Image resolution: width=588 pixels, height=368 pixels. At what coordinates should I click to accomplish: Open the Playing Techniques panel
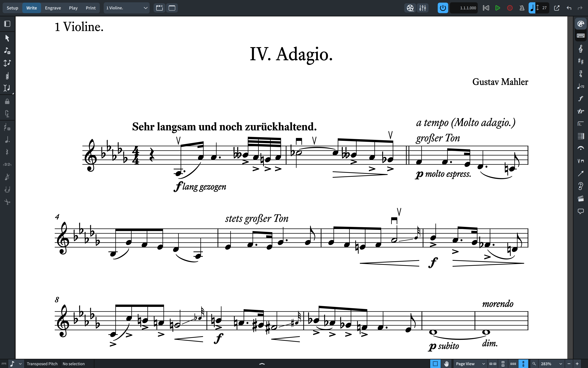coord(581,161)
